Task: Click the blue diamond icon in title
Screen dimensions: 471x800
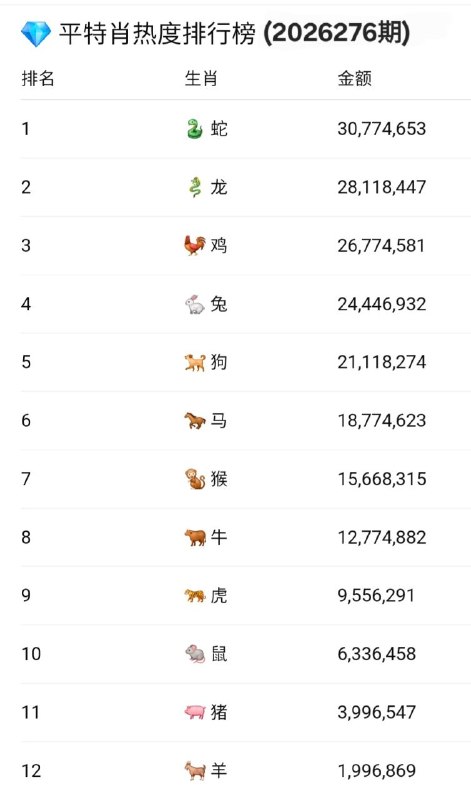Action: (x=36, y=34)
